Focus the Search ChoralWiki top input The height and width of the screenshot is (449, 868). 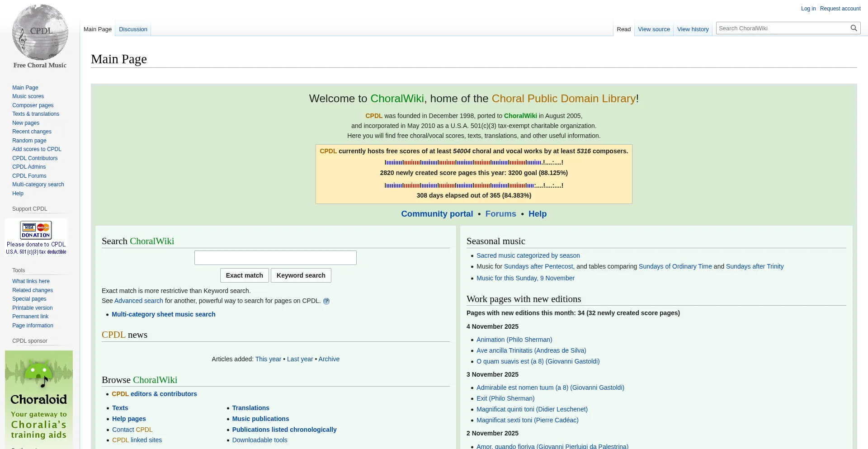point(783,28)
